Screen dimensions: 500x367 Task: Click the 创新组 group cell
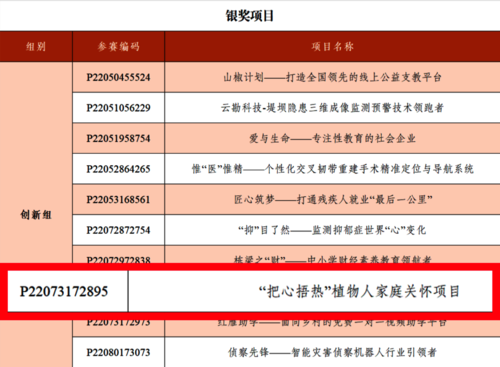point(36,215)
